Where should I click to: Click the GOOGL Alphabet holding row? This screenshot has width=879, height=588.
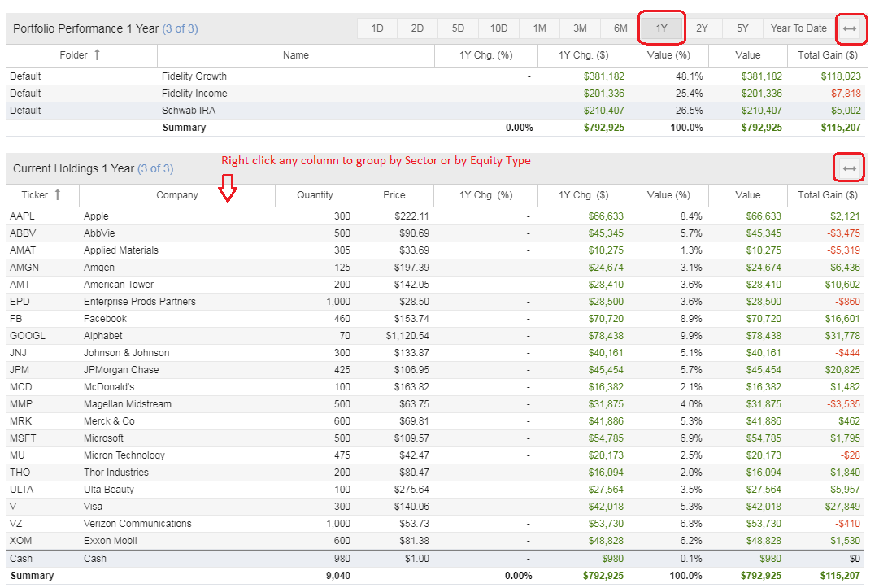(x=103, y=336)
